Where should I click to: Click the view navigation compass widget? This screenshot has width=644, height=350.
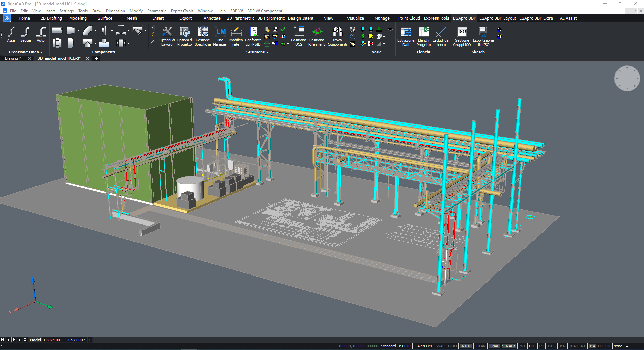click(627, 78)
